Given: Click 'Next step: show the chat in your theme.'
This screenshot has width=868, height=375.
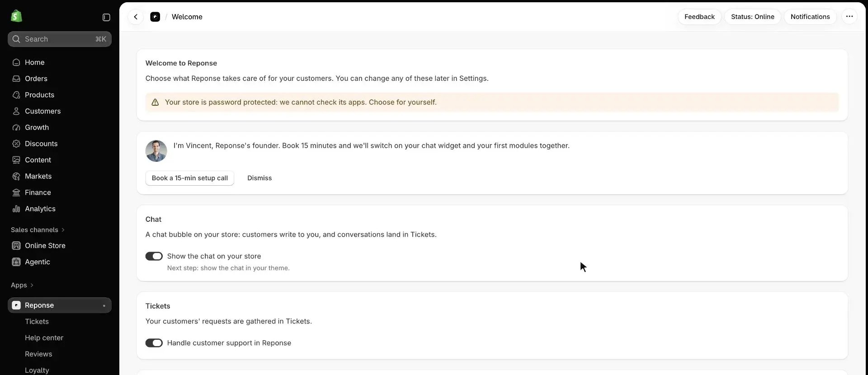Looking at the screenshot, I should (x=228, y=268).
